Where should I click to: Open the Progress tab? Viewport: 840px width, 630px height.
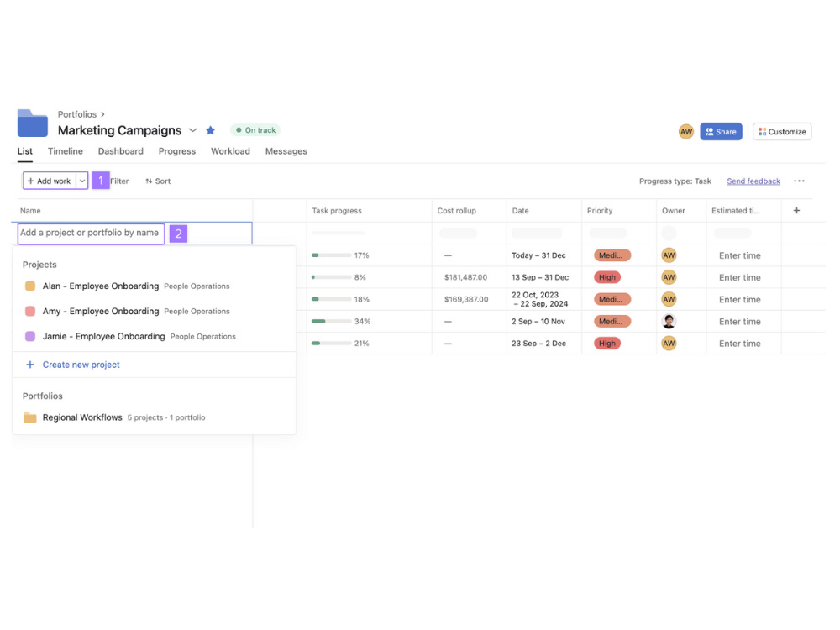(176, 151)
